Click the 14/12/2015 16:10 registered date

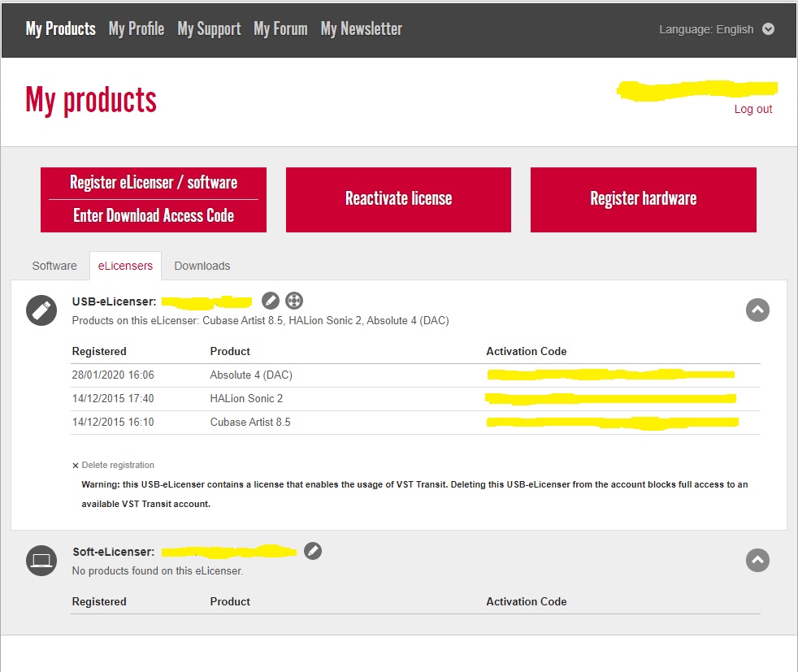[x=113, y=423]
